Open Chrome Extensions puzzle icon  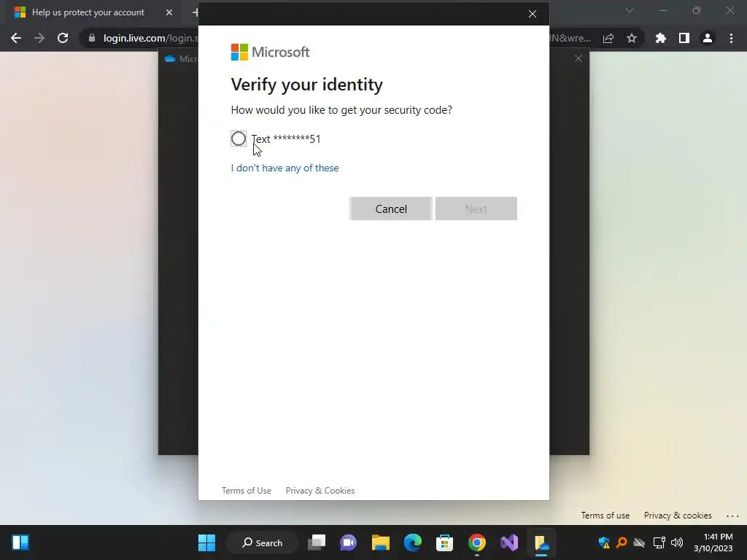click(660, 38)
